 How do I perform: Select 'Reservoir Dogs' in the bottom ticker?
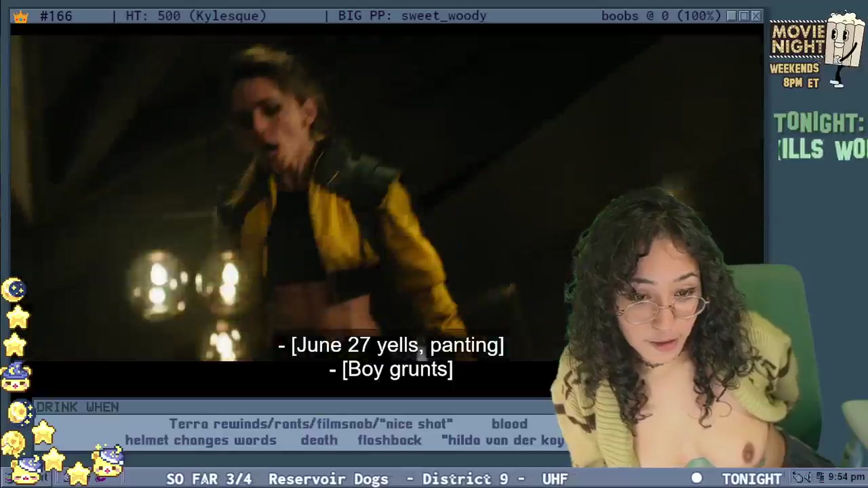click(x=328, y=479)
